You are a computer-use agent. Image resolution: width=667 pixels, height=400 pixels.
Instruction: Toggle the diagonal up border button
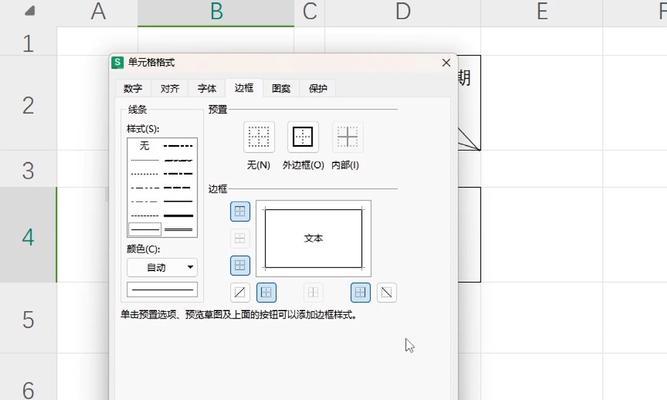click(x=240, y=292)
